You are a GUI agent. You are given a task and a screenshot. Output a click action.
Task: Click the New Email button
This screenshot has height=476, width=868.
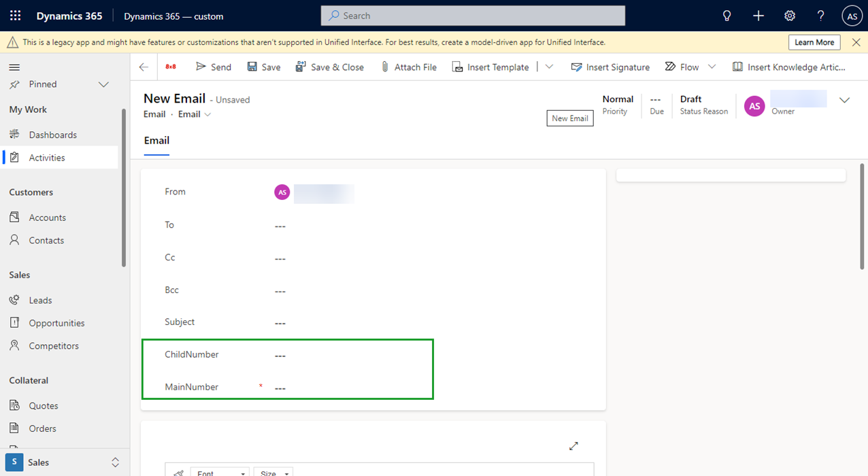[x=569, y=118]
